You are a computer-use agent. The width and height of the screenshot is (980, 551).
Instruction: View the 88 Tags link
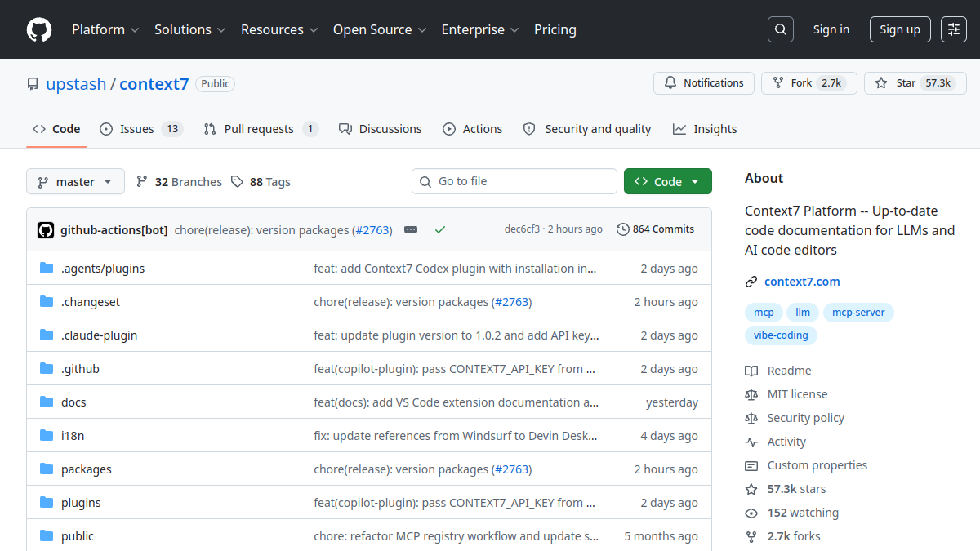point(261,182)
